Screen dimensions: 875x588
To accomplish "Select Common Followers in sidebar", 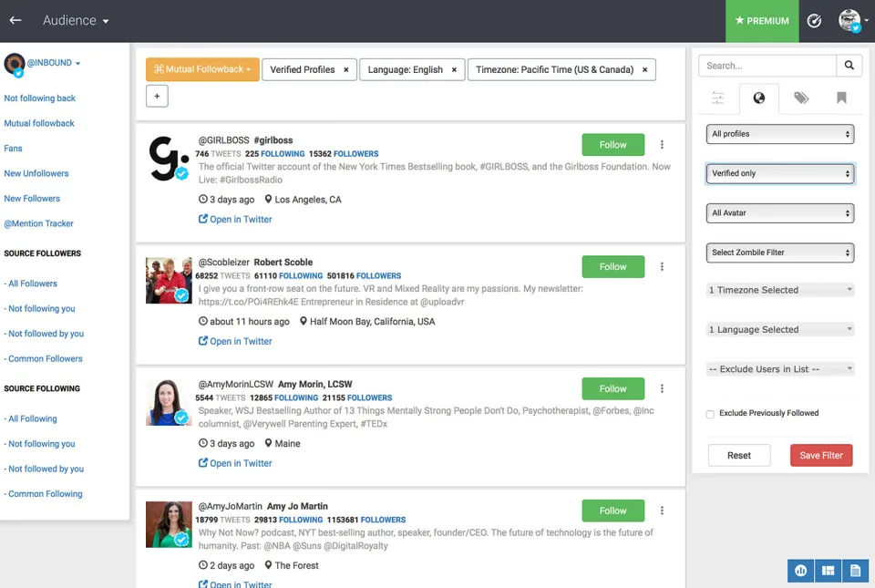I will click(x=44, y=358).
